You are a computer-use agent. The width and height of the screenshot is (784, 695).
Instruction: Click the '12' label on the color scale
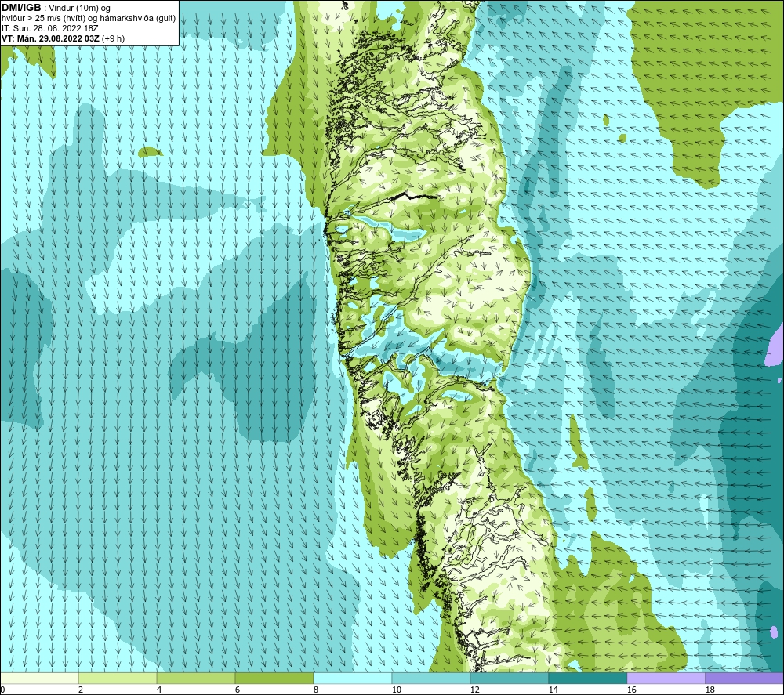[474, 690]
